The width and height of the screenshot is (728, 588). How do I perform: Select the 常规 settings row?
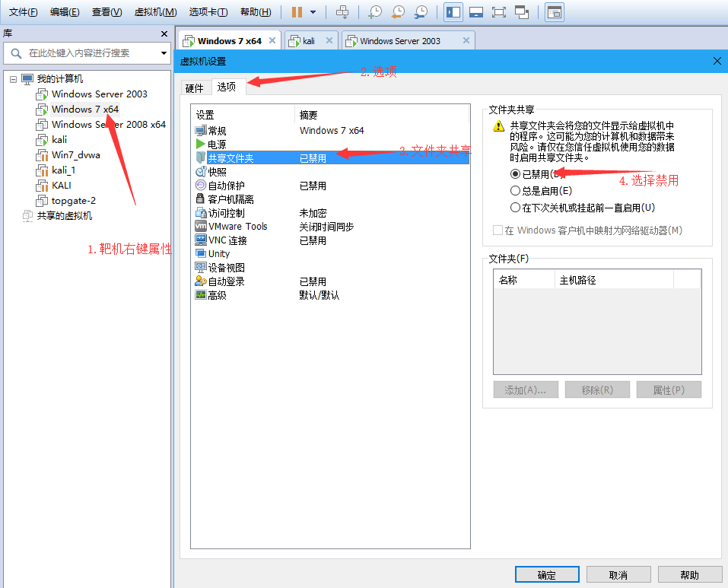[x=332, y=131]
